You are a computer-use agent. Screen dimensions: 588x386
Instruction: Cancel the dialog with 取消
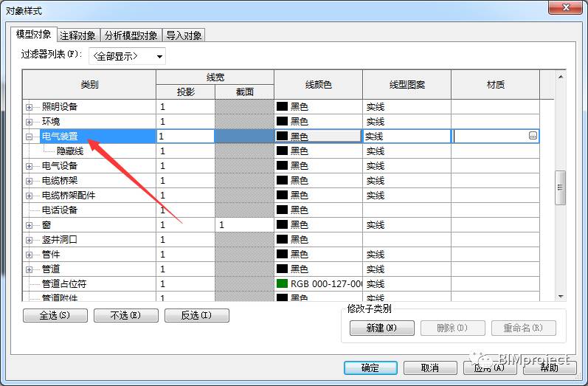[430, 368]
